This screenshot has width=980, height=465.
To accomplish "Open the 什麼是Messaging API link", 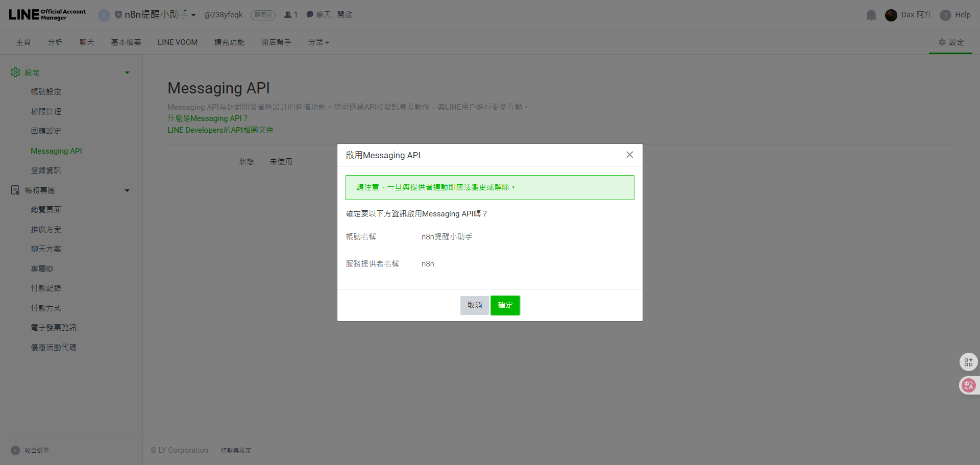I will (207, 118).
